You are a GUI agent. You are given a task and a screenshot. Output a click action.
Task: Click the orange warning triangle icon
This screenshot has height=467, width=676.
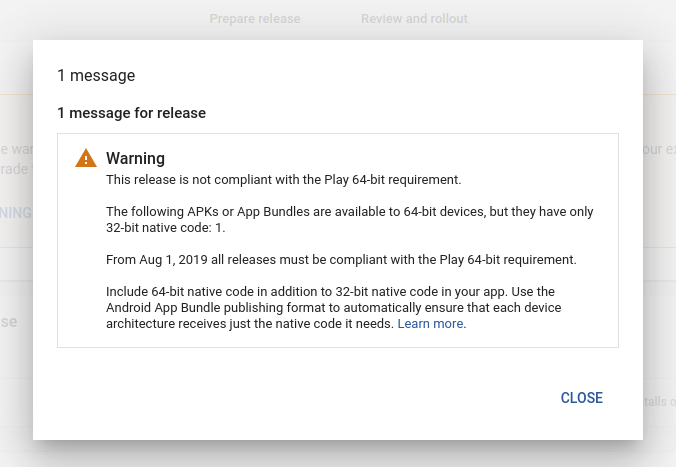click(x=86, y=158)
